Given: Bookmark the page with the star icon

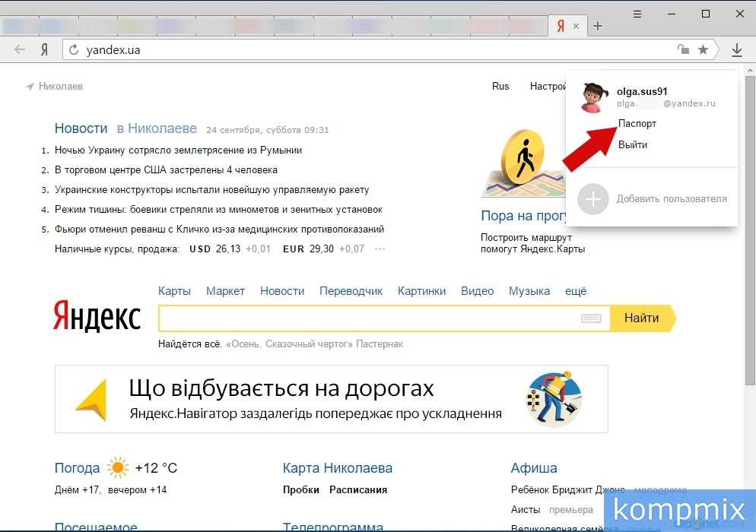Looking at the screenshot, I should [704, 50].
